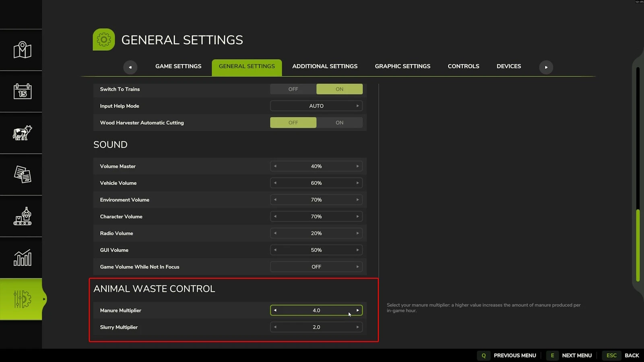Screen dimensions: 644x362
Task: Click the Next Menu button
Action: click(x=577, y=356)
